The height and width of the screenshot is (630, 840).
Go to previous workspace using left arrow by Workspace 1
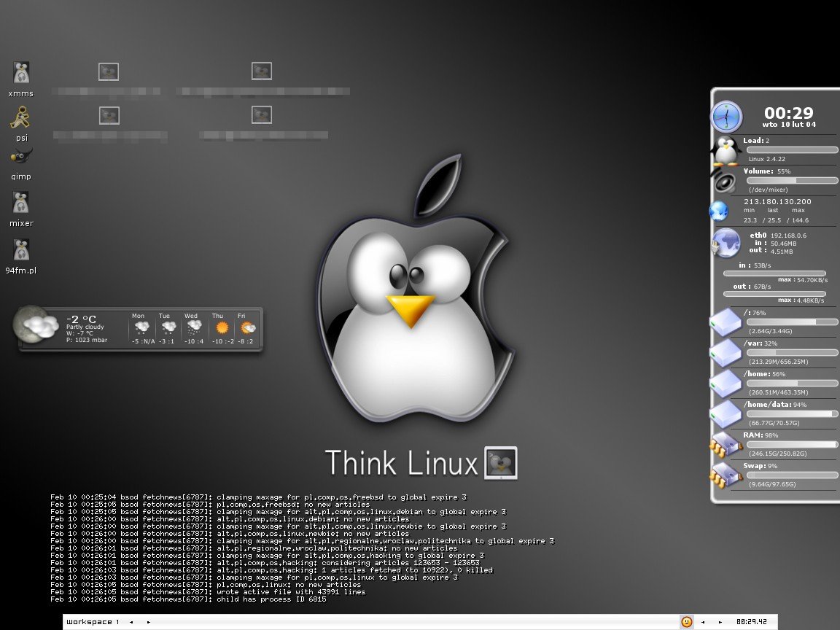coord(131,622)
